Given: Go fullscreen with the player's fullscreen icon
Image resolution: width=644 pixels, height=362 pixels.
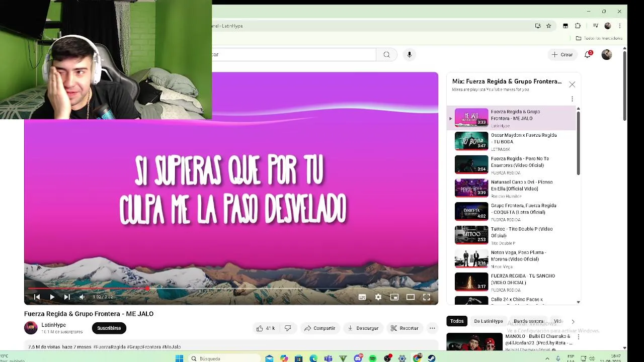Looking at the screenshot, I should (x=427, y=297).
